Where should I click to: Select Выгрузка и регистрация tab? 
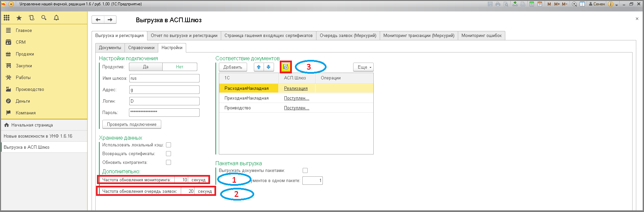coord(120,36)
